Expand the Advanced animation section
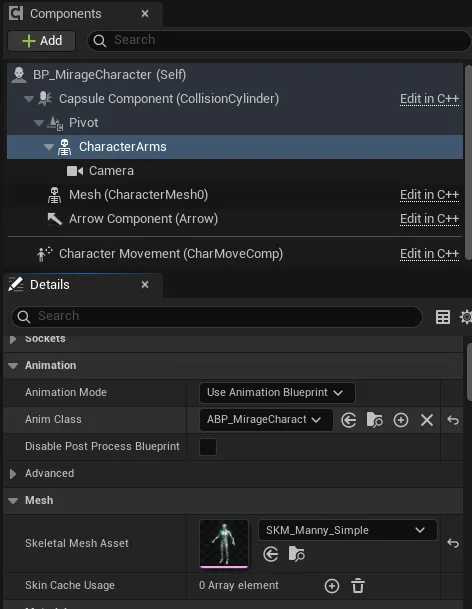472x609 pixels. point(13,474)
